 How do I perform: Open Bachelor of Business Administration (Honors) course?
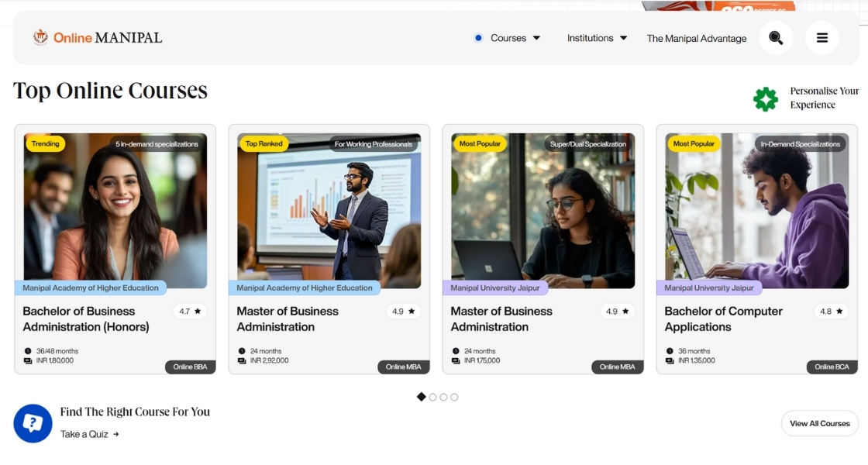pyautogui.click(x=86, y=319)
